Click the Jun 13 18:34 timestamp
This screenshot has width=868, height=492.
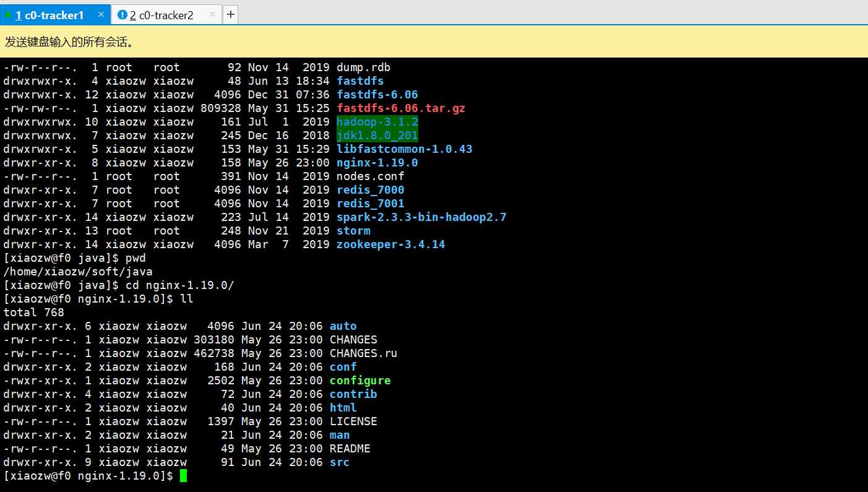coord(289,81)
